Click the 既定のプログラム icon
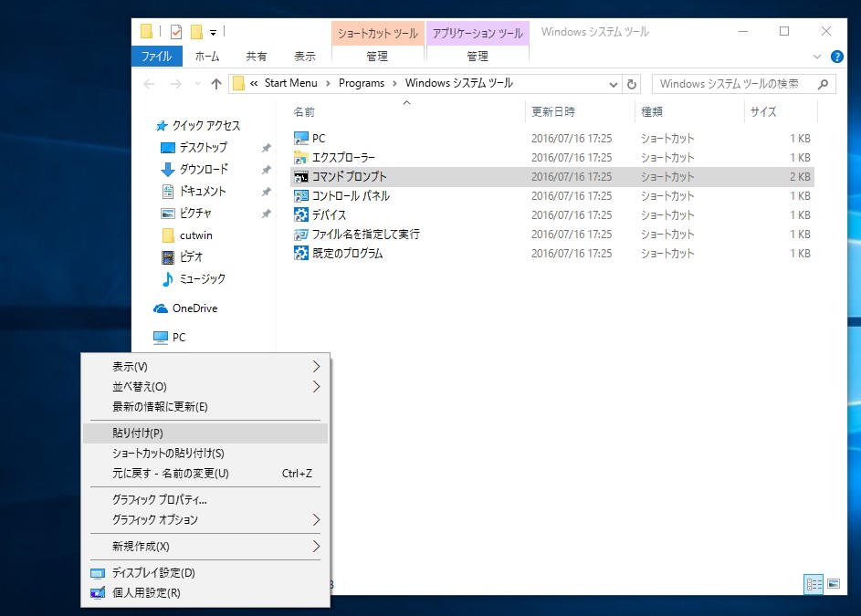Screen dimensions: 861x616 pos(301,254)
